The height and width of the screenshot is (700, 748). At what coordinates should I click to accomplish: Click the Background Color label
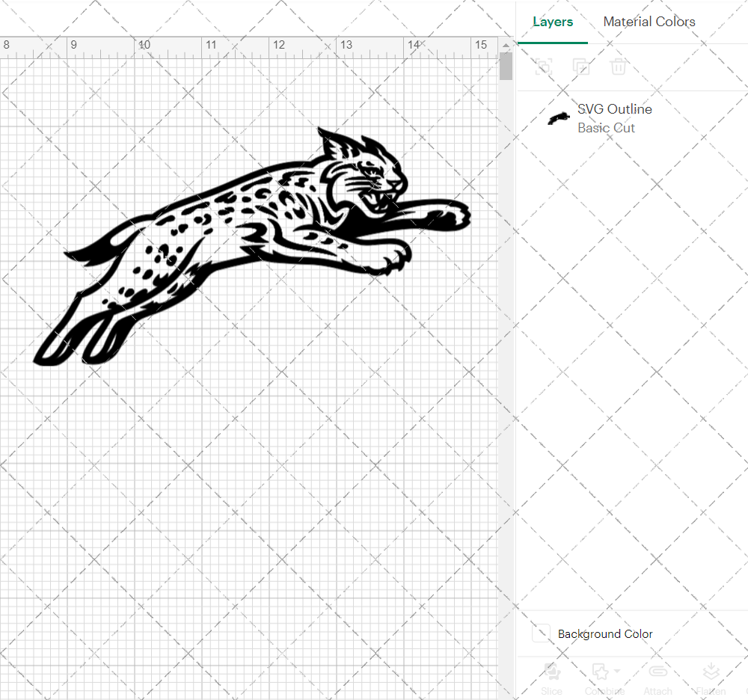coord(605,633)
